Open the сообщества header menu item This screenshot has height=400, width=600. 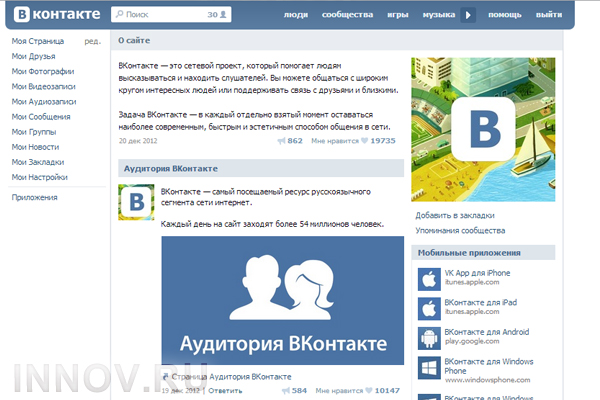click(x=345, y=16)
